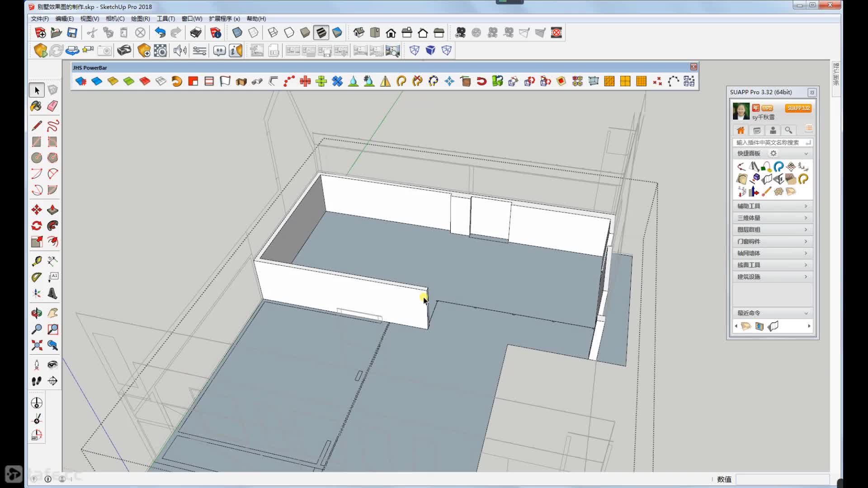The image size is (868, 488).
Task: Choose the Paint Bucket tool
Action: (x=36, y=106)
